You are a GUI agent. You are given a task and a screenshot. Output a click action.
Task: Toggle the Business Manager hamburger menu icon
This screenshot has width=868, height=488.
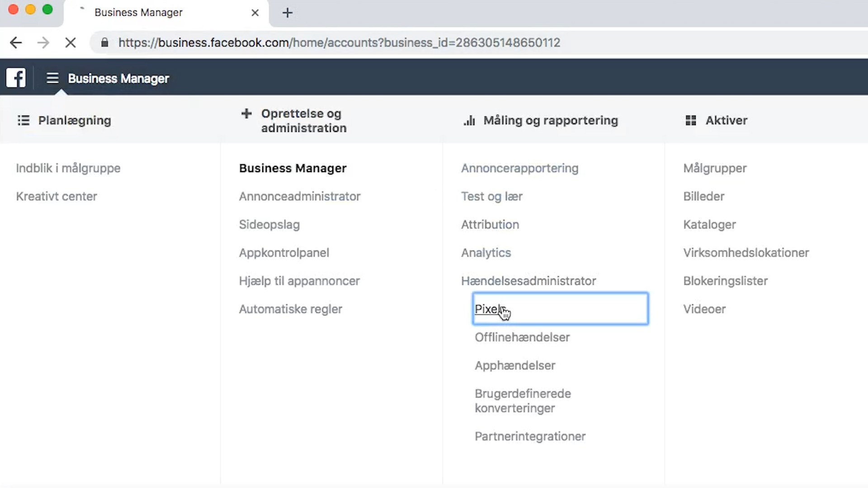click(x=52, y=78)
